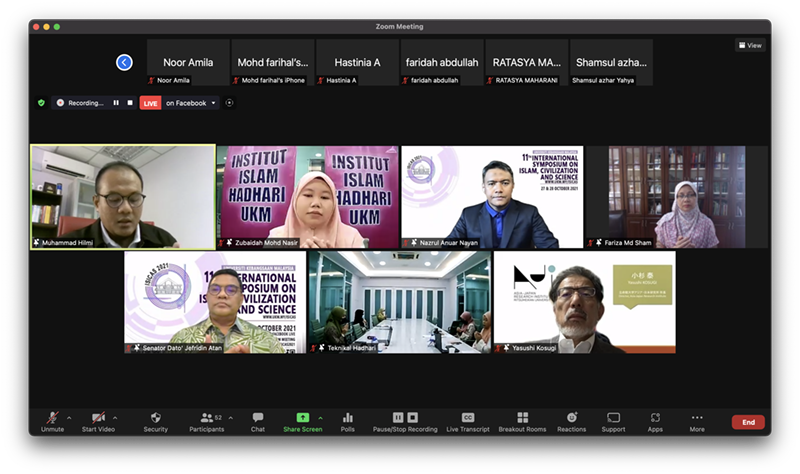Open the Chat panel
800x474 pixels.
257,420
